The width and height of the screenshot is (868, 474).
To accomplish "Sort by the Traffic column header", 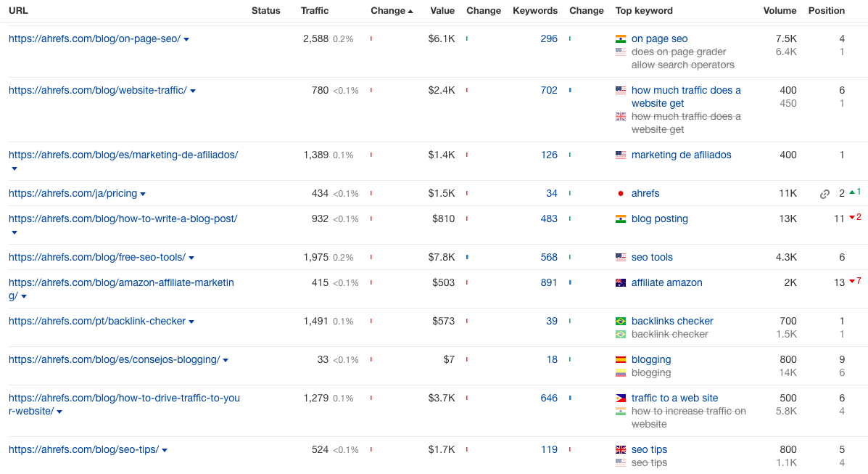I will pos(314,10).
